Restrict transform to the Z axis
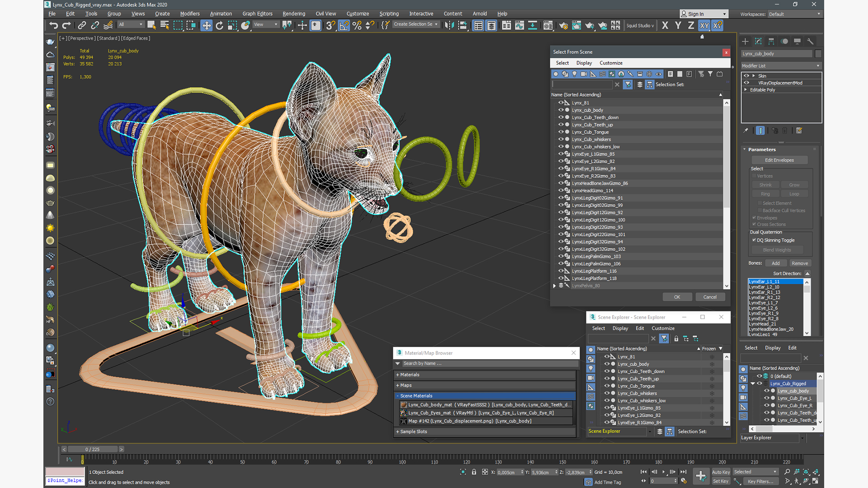The image size is (868, 488). tap(691, 25)
